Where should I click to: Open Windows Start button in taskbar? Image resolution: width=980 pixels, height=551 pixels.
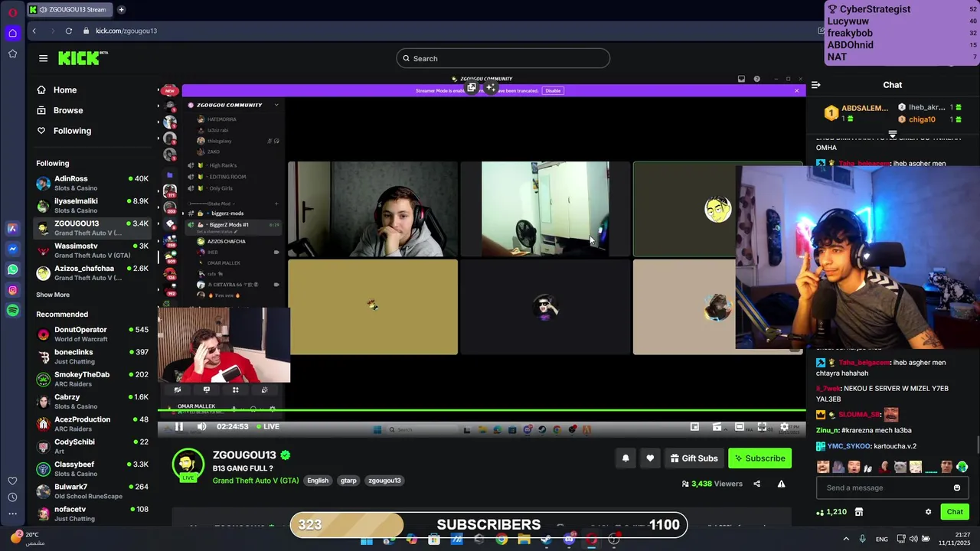[x=367, y=540]
